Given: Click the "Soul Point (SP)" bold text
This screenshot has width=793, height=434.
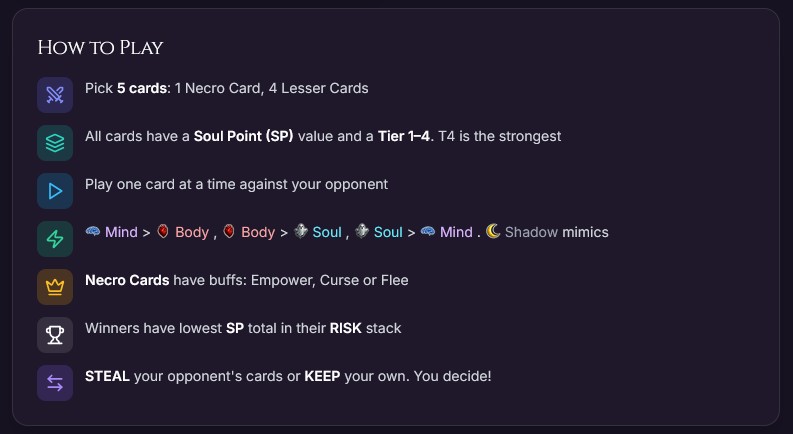Looking at the screenshot, I should coord(243,136).
